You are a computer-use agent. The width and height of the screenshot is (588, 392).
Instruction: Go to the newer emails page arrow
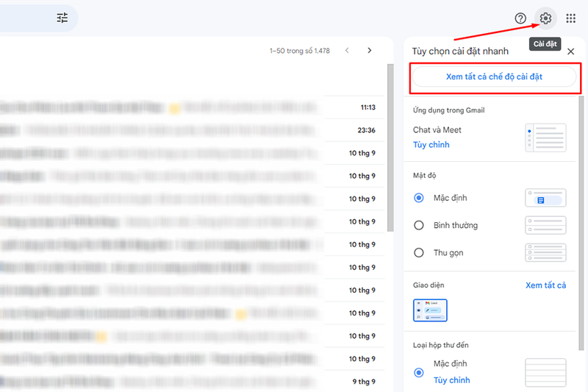347,50
